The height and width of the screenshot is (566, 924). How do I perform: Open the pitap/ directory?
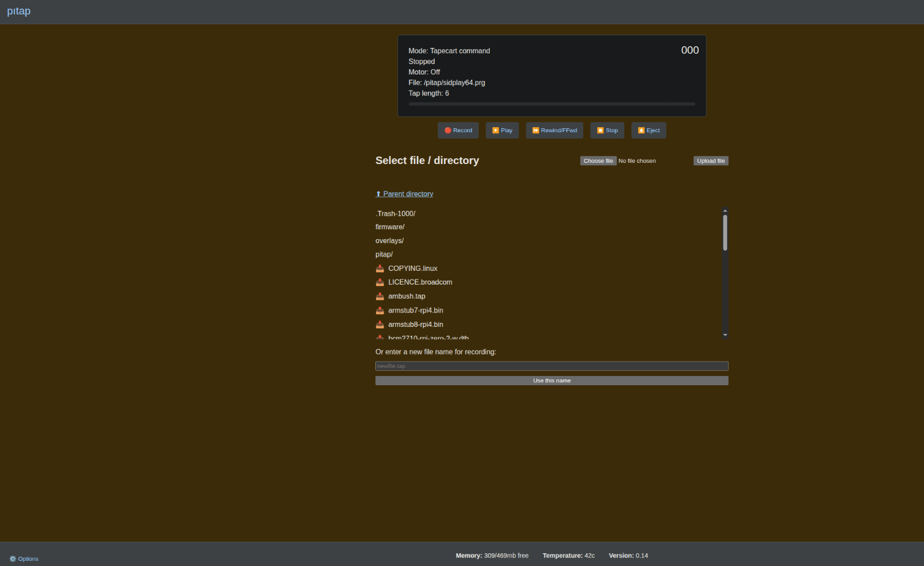tap(384, 255)
